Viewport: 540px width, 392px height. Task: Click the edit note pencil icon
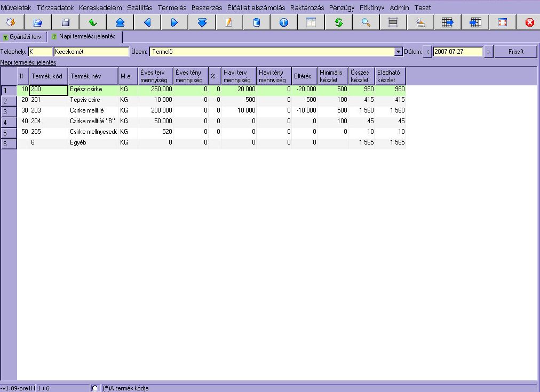pyautogui.click(x=229, y=22)
